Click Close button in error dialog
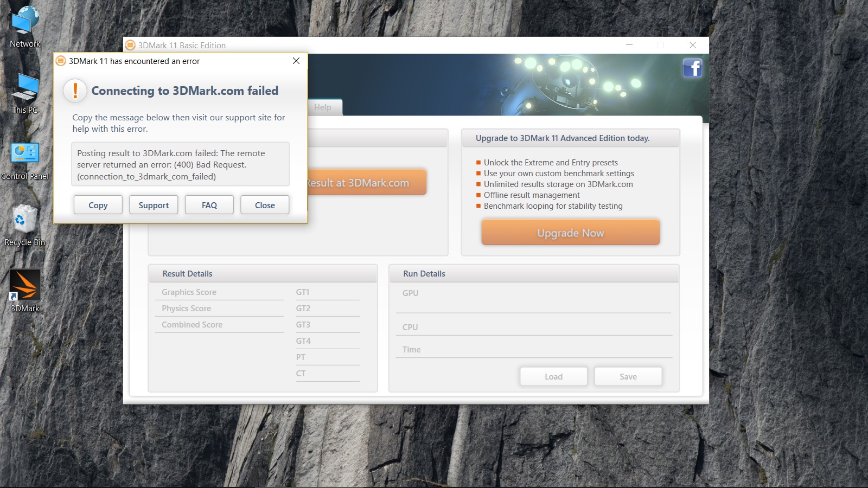The width and height of the screenshot is (868, 488). (265, 205)
